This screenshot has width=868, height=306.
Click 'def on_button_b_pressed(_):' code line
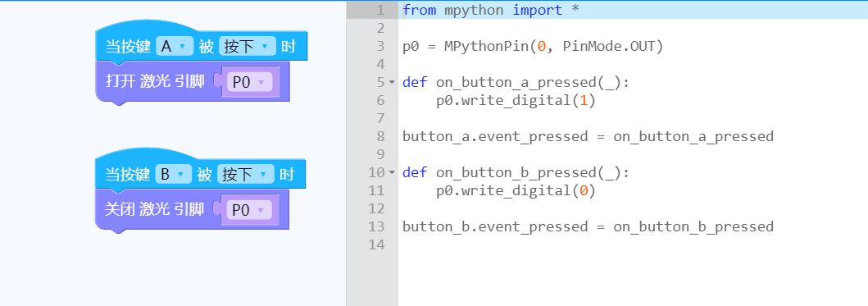point(516,172)
